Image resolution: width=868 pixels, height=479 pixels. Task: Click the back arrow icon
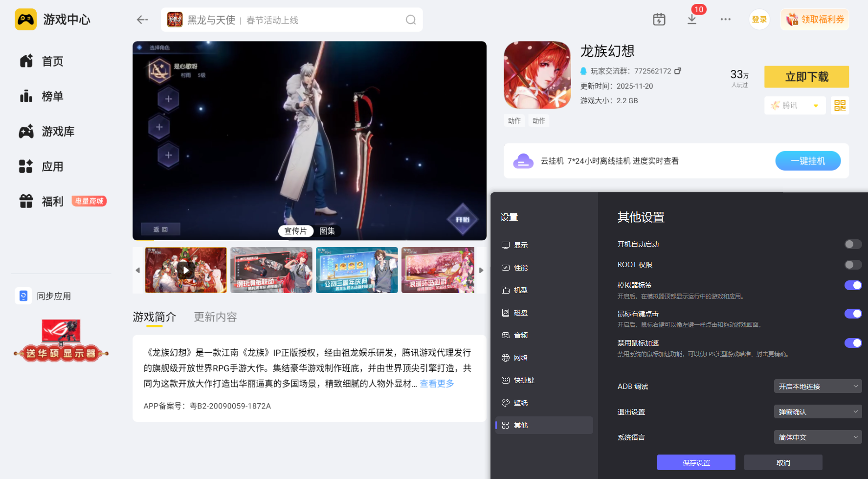coord(142,20)
